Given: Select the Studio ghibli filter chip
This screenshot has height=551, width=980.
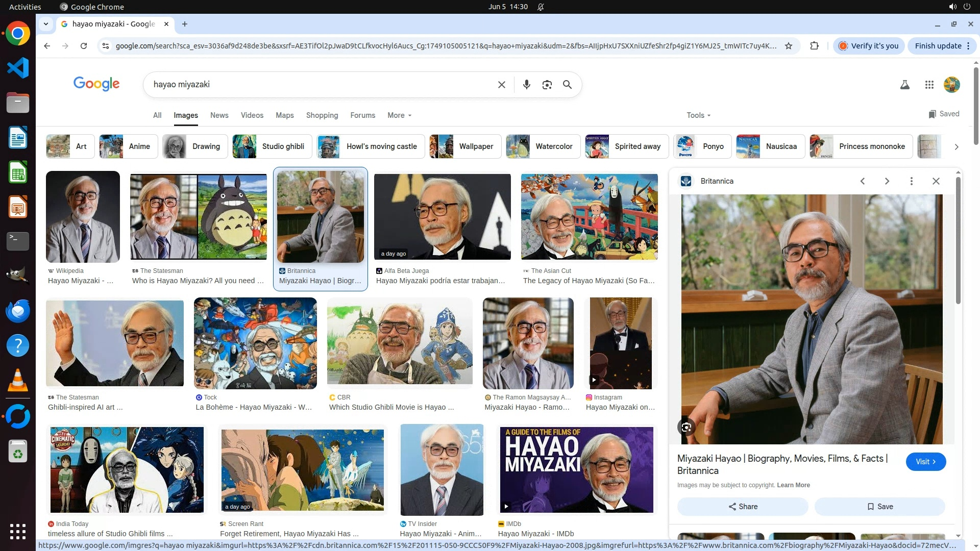Looking at the screenshot, I should (269, 146).
